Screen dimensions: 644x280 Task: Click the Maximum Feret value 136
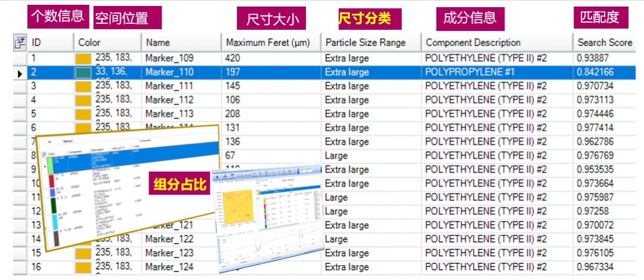point(233,142)
